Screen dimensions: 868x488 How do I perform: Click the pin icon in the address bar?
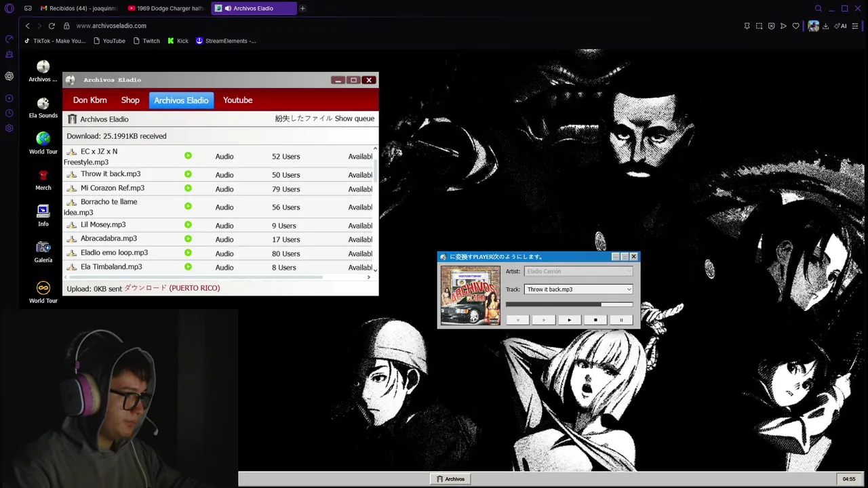point(747,26)
